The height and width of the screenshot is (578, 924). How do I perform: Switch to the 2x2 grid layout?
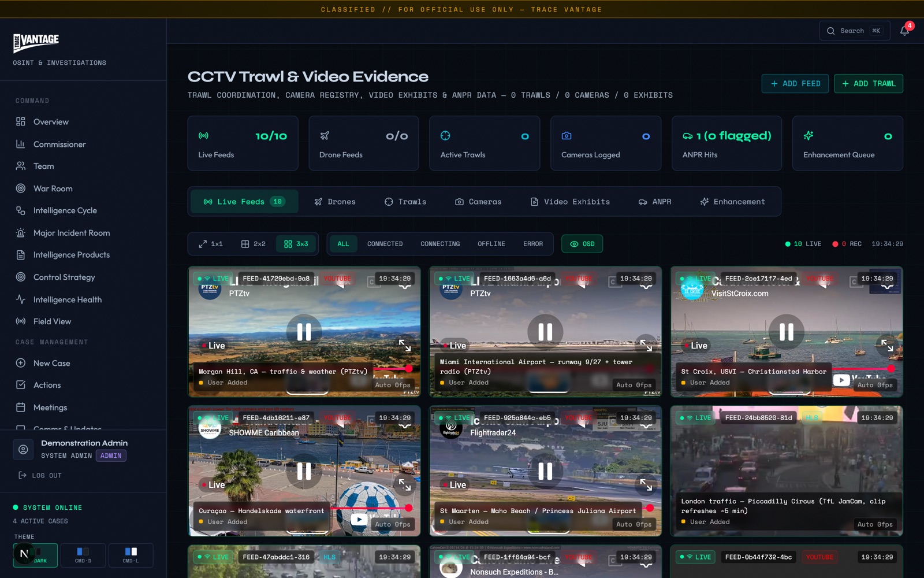pyautogui.click(x=254, y=244)
